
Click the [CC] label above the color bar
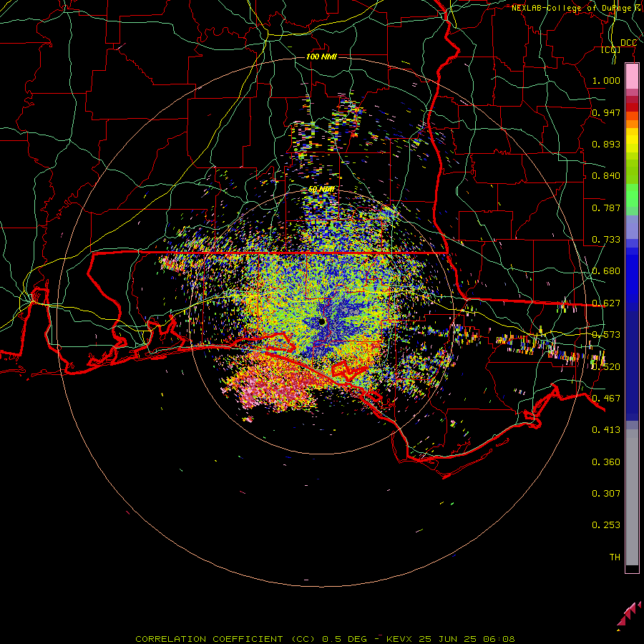[611, 49]
